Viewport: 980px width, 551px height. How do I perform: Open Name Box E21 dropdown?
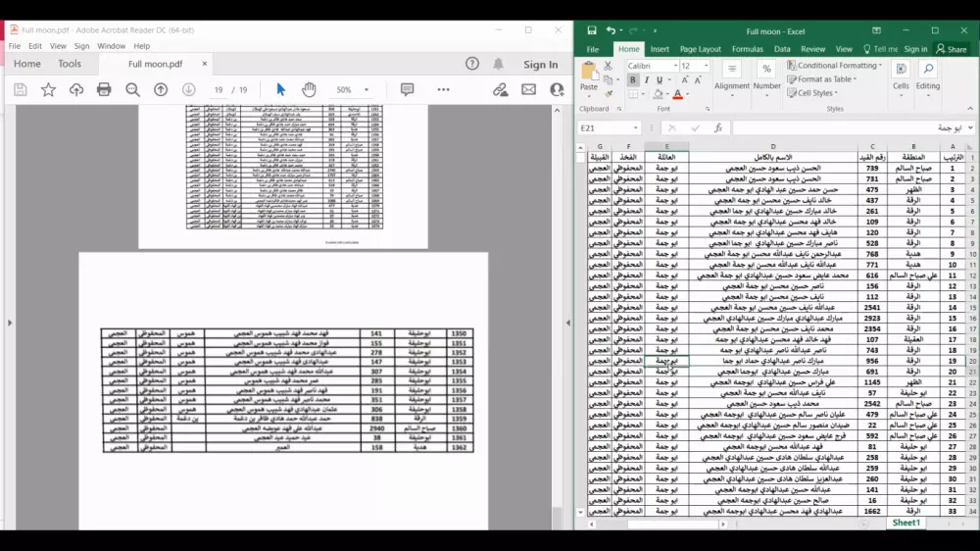click(x=636, y=127)
